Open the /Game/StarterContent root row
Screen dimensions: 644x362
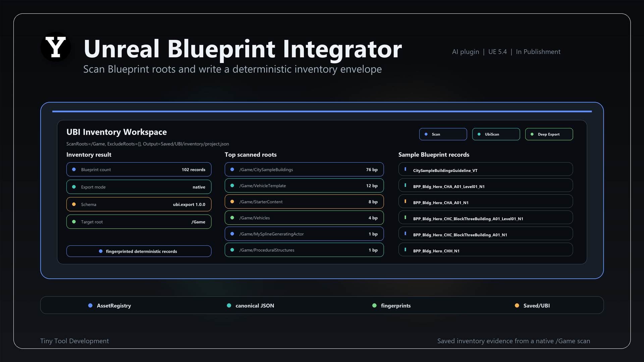[304, 202]
